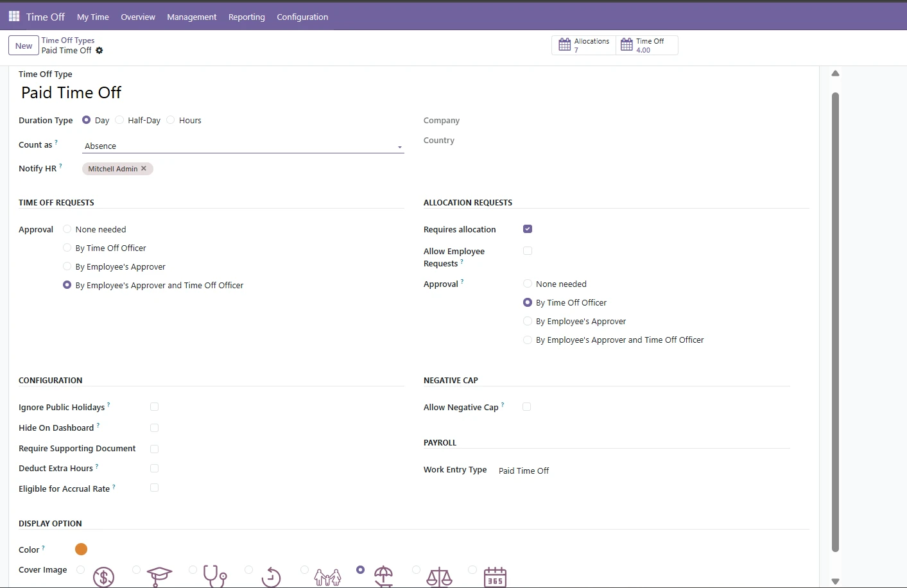Viewport: 907px width, 588px height.
Task: Select the graduation cap cover image
Action: coord(159,575)
